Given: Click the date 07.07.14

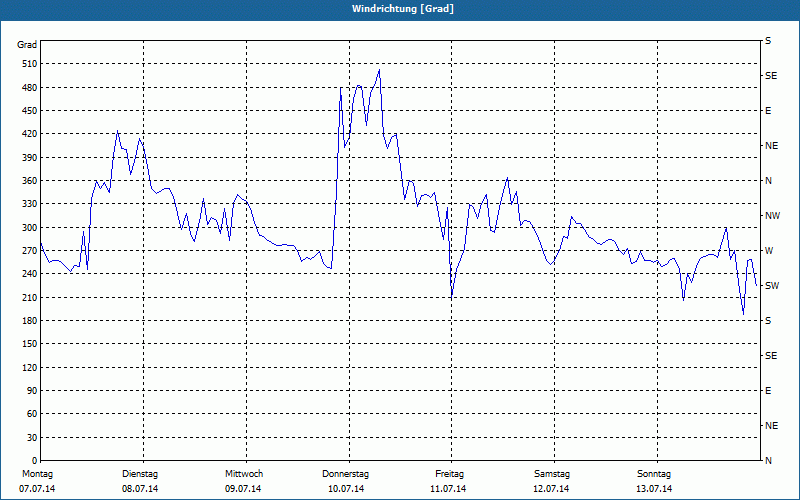Looking at the screenshot, I should (37, 489).
